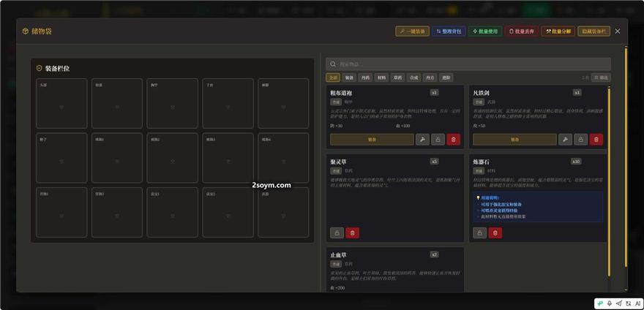The image size is (644, 310).
Task: Close the 储物袋 storage bag dialog
Action: [618, 31]
